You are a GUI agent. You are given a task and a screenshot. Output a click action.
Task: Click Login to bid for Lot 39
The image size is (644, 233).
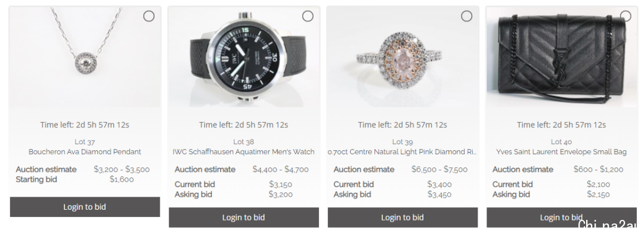403,218
